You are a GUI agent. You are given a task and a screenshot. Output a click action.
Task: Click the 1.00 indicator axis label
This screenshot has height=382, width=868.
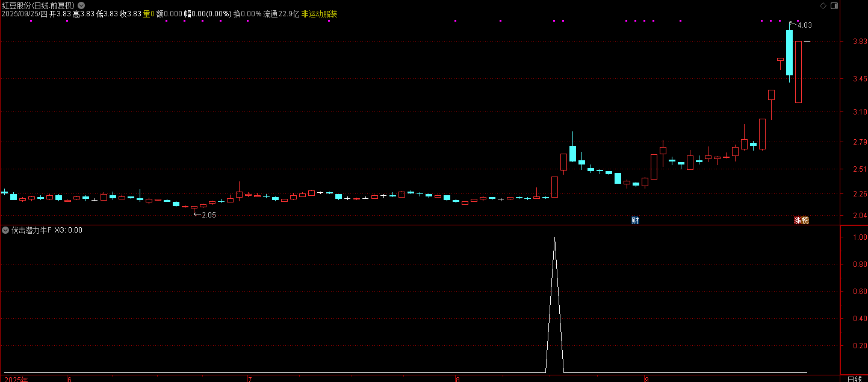click(859, 237)
